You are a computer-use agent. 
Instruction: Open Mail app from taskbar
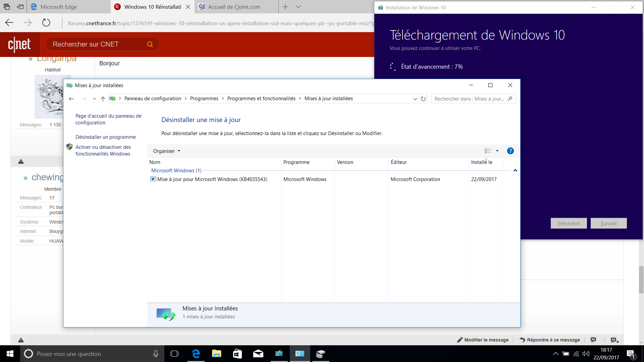tap(258, 354)
